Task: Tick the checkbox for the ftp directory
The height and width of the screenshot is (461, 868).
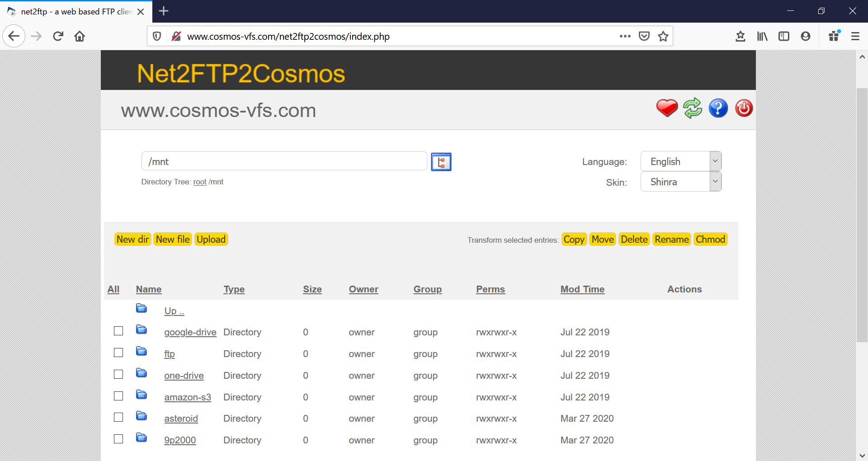Action: [x=118, y=353]
